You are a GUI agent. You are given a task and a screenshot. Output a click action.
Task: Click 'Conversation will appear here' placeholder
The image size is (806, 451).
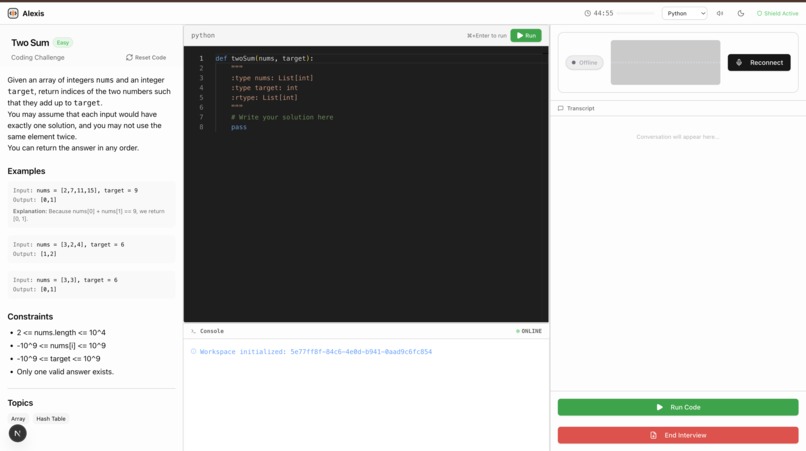click(x=677, y=137)
